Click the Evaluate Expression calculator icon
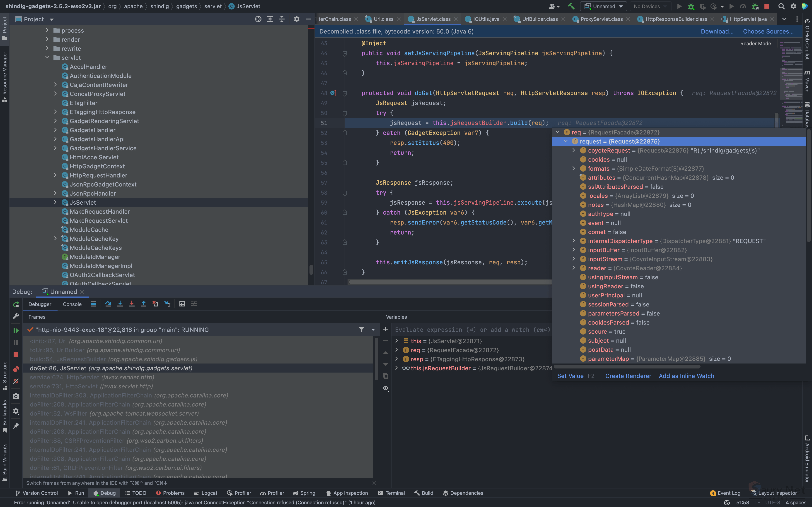 point(182,304)
